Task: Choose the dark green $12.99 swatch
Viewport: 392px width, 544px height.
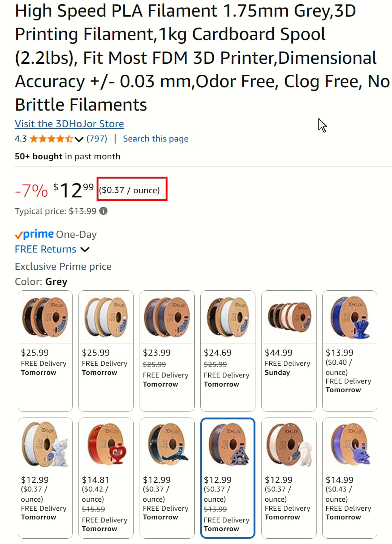Action: pos(167,478)
